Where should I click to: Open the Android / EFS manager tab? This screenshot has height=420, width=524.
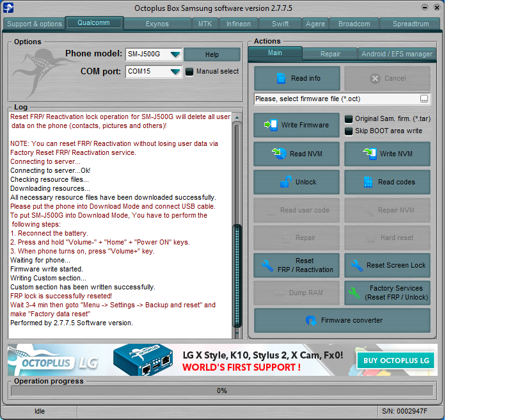[x=397, y=54]
